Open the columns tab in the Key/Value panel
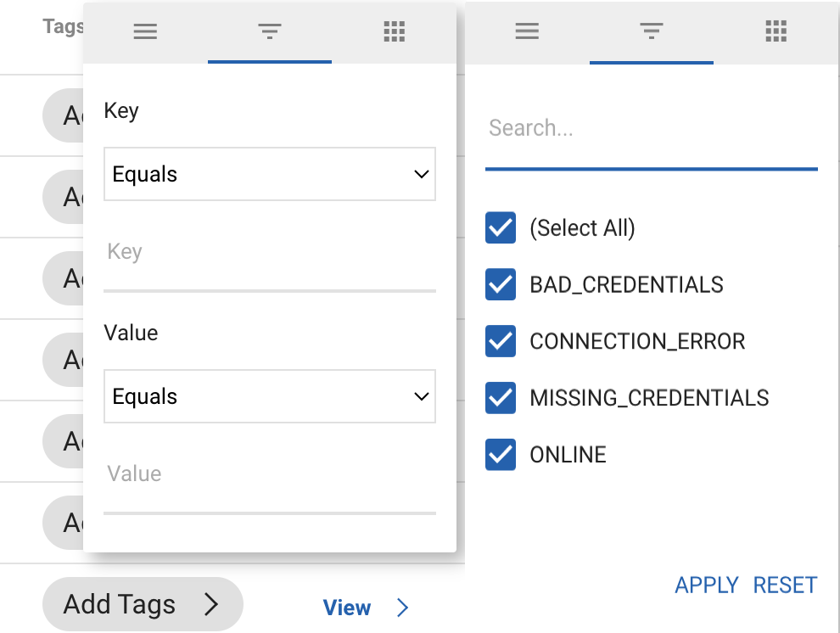 tap(394, 32)
